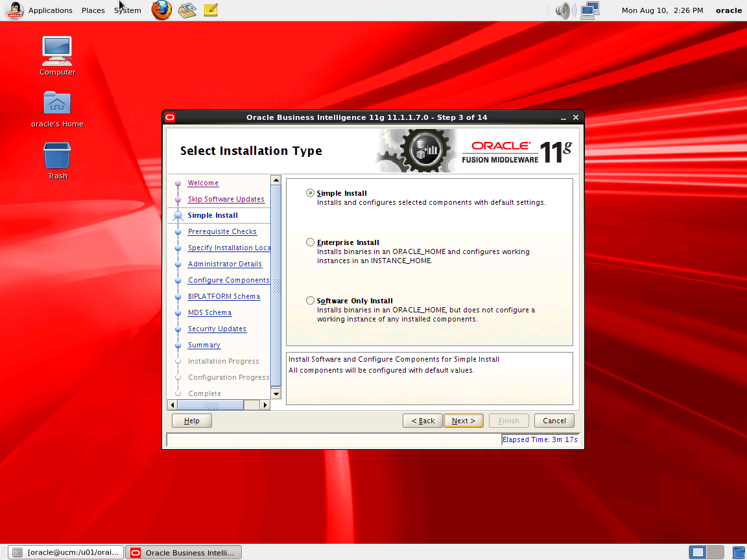Click 'All components will be configured' description text
The width and height of the screenshot is (747, 560).
point(381,370)
